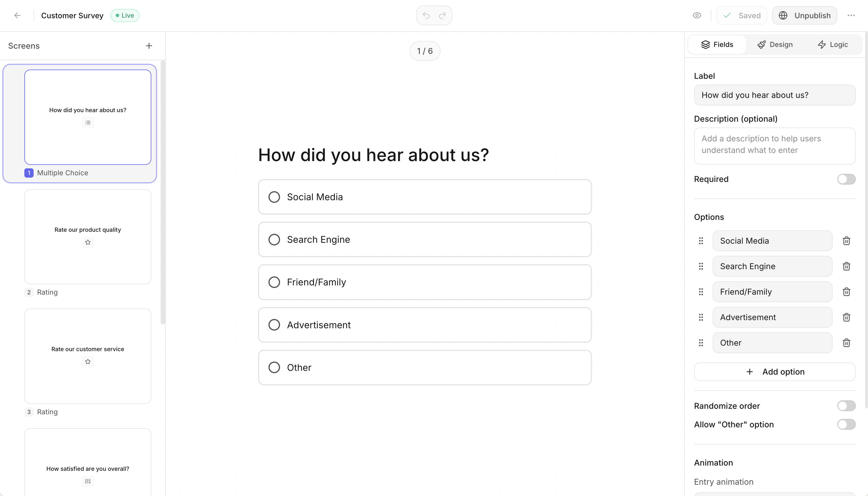Click the back arrow next to Customer Survey
The width and height of the screenshot is (868, 496).
pos(17,15)
